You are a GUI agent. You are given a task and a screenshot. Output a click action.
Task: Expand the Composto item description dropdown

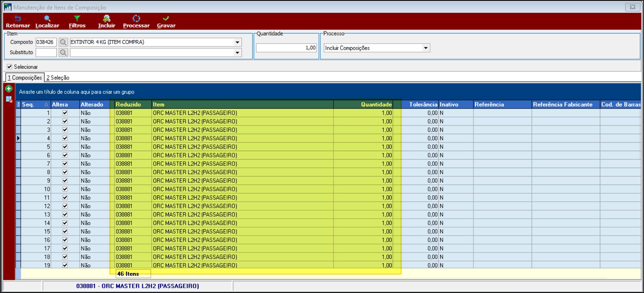pyautogui.click(x=238, y=42)
